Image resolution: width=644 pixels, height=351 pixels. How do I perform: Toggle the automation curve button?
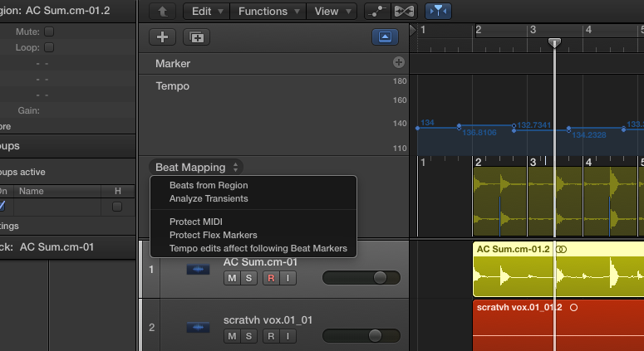377,11
